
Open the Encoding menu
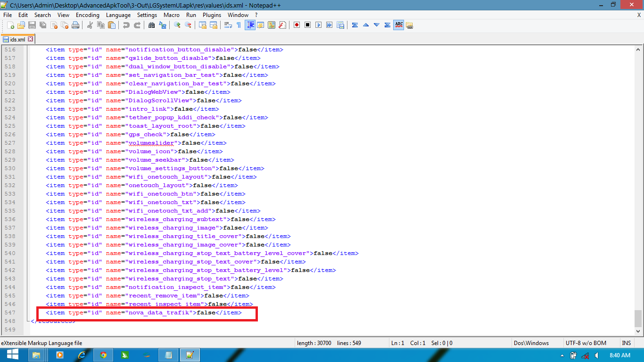coord(88,15)
